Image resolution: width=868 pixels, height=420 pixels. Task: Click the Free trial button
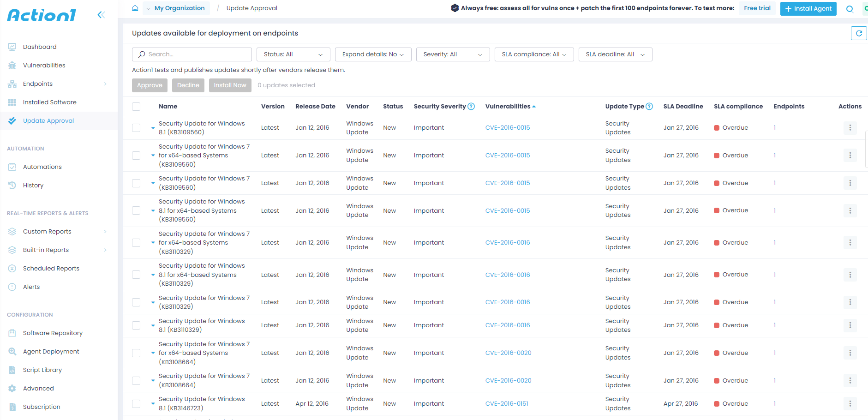point(757,8)
